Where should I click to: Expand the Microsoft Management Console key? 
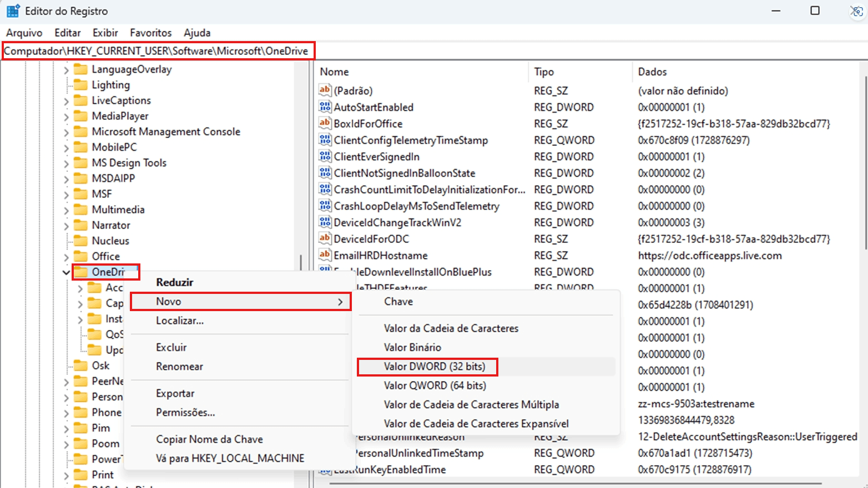click(x=66, y=132)
